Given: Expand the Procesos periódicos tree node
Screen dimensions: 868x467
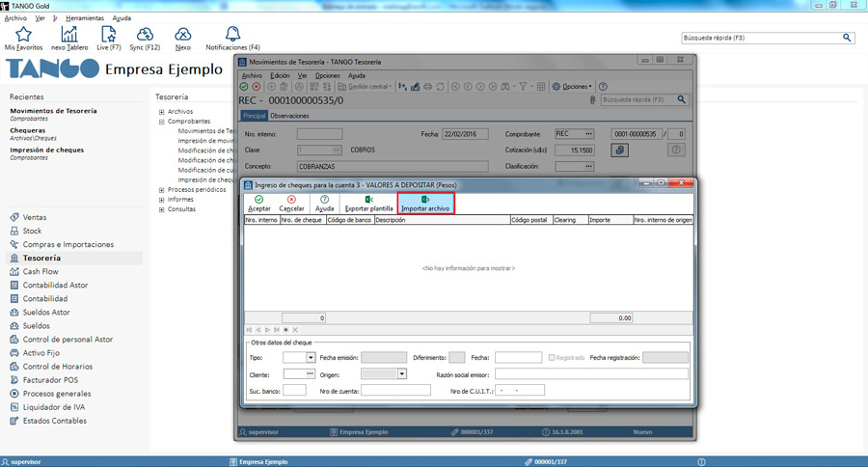Looking at the screenshot, I should 162,190.
